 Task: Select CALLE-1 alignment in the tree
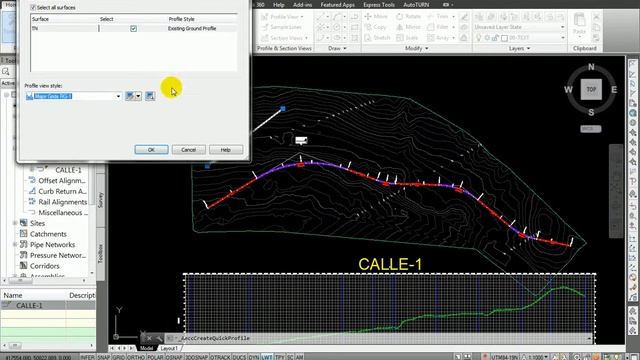click(68, 170)
